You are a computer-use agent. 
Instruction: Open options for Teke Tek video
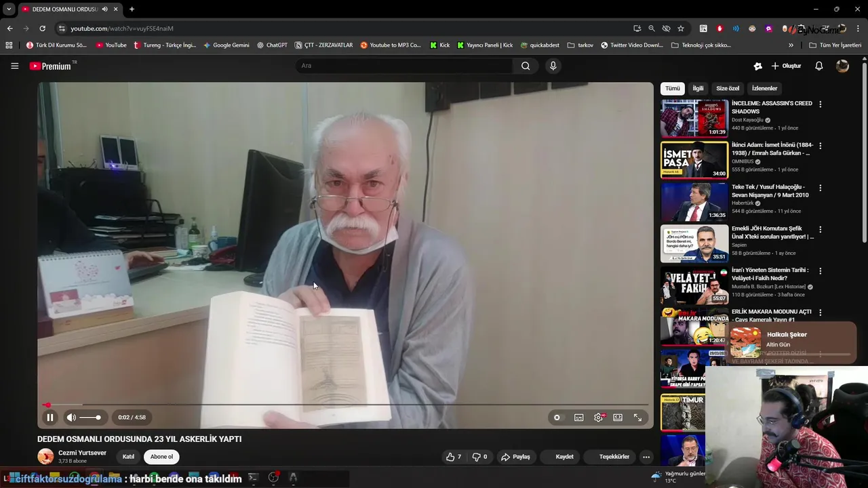[820, 188]
